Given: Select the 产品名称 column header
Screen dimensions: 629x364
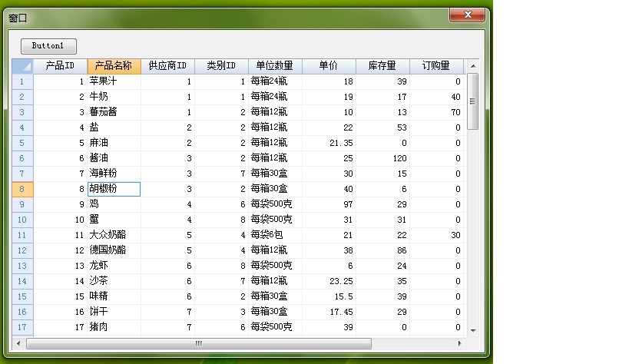Looking at the screenshot, I should [x=114, y=66].
